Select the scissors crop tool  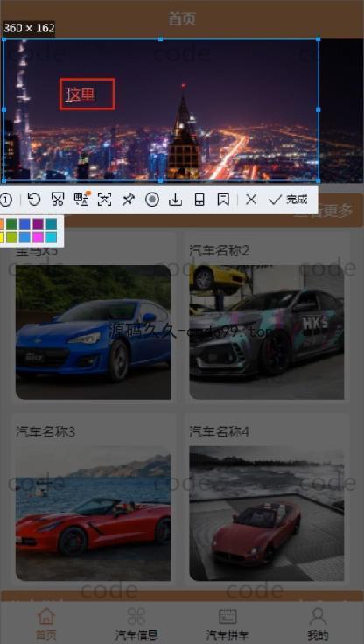58,199
